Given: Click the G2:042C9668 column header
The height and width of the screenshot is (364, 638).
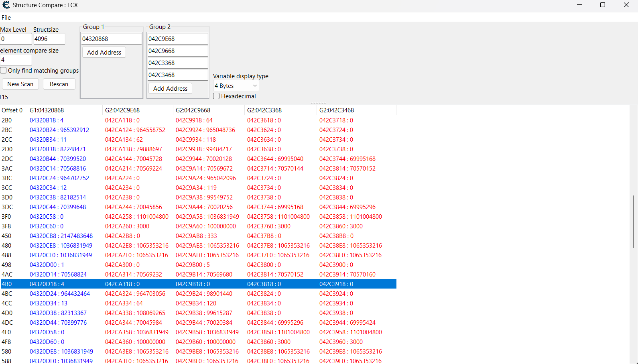Looking at the screenshot, I should tap(193, 110).
